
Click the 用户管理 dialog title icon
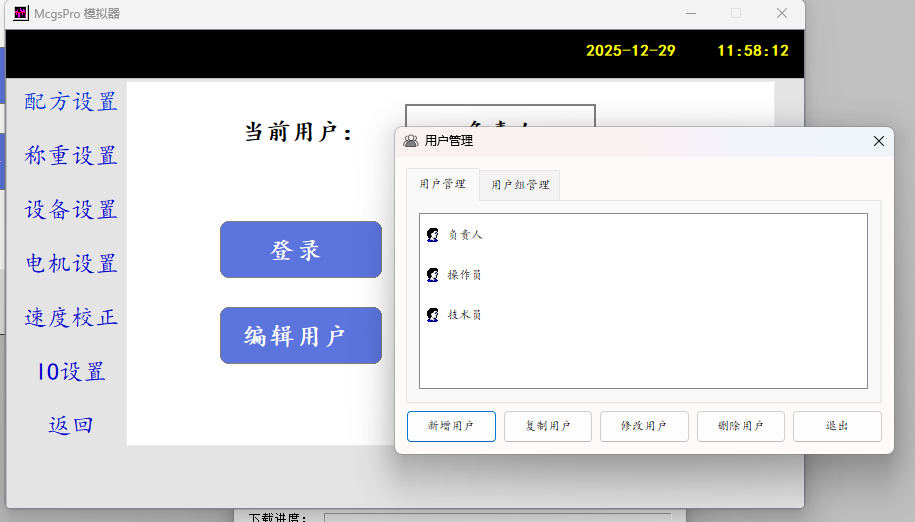click(411, 141)
